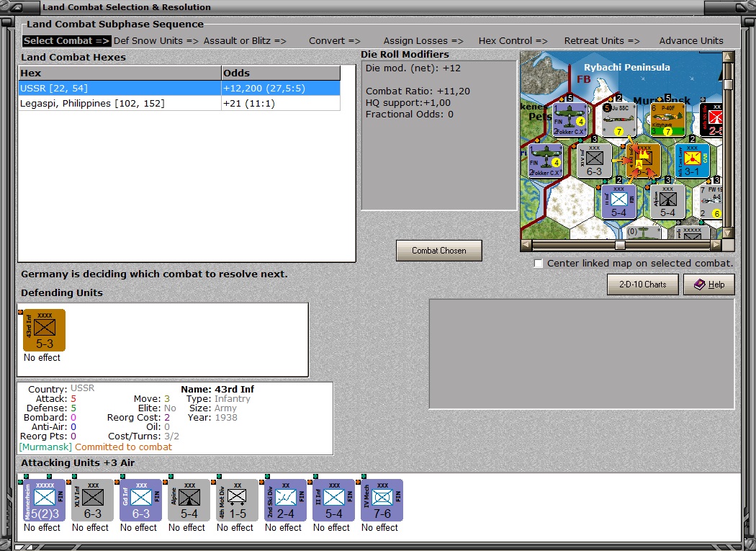Image resolution: width=756 pixels, height=551 pixels.
Task: Select the Legaspi, Philippines combat row
Action: tap(179, 103)
